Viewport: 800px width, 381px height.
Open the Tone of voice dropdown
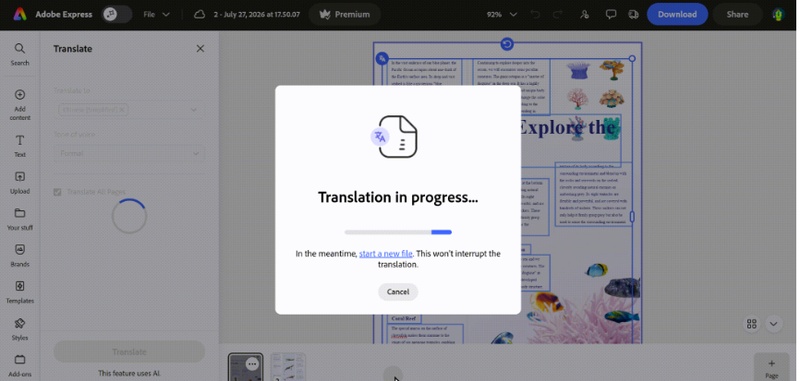[x=129, y=154]
